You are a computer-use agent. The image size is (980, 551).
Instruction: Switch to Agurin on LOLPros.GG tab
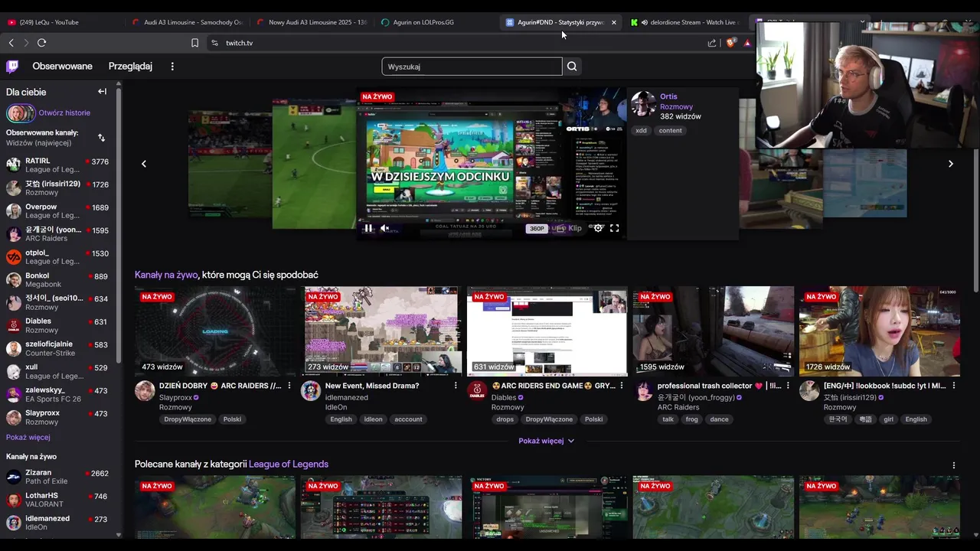pos(436,22)
